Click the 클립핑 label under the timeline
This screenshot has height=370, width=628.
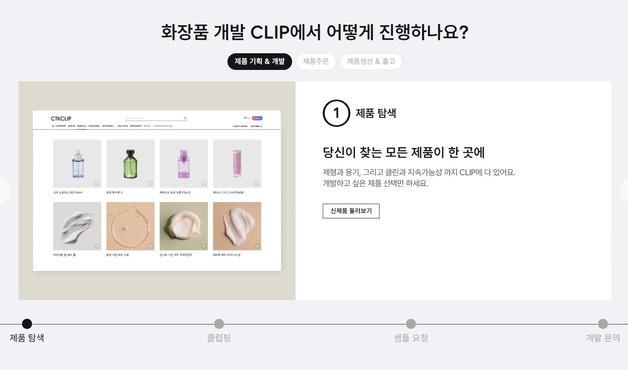coord(219,338)
